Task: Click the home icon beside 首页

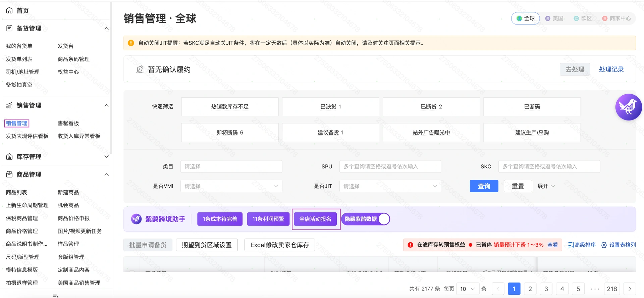Action: click(9, 10)
